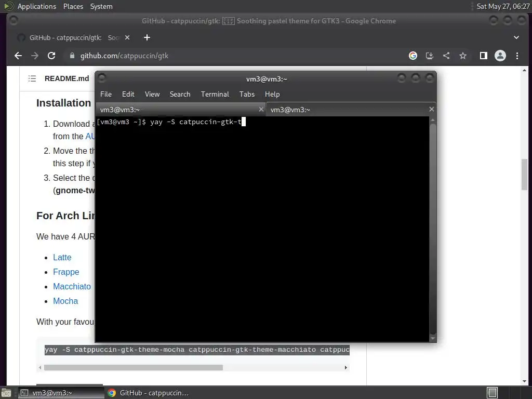Click Chrome's back navigation arrow

(18, 56)
